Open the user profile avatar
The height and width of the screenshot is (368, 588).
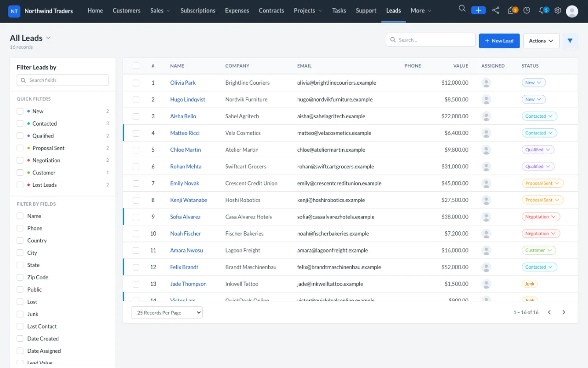(x=572, y=11)
